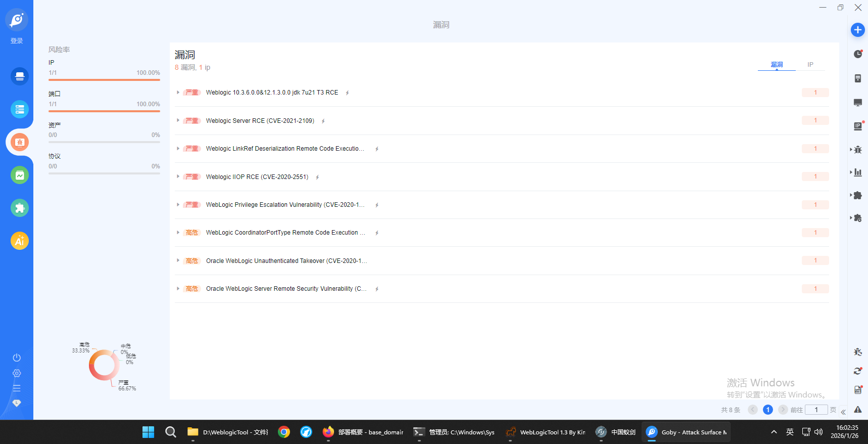The image size is (868, 444).
Task: Open the AI assistant icon
Action: point(20,241)
